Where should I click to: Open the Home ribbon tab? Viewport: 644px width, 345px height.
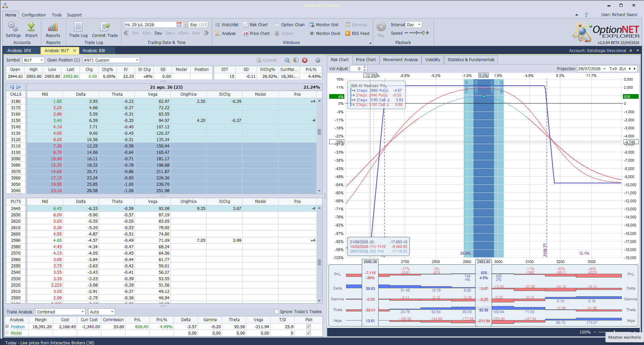(10, 15)
